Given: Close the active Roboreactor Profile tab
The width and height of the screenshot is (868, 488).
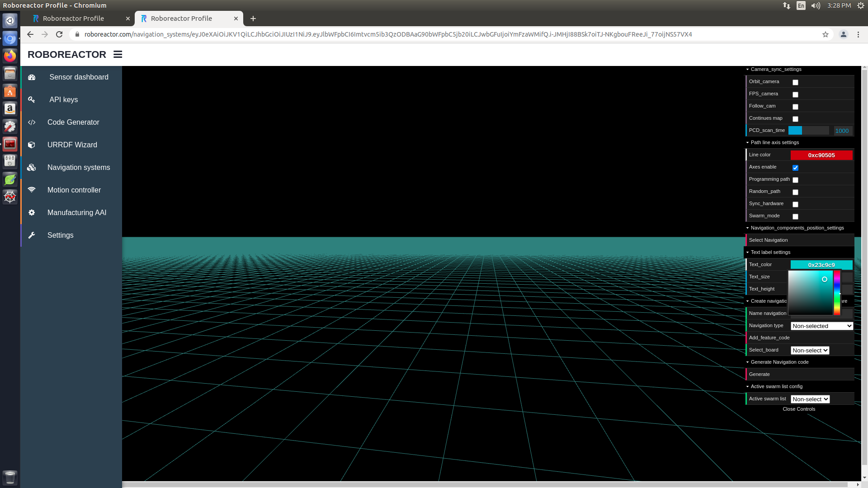Looking at the screenshot, I should pyautogui.click(x=236, y=19).
